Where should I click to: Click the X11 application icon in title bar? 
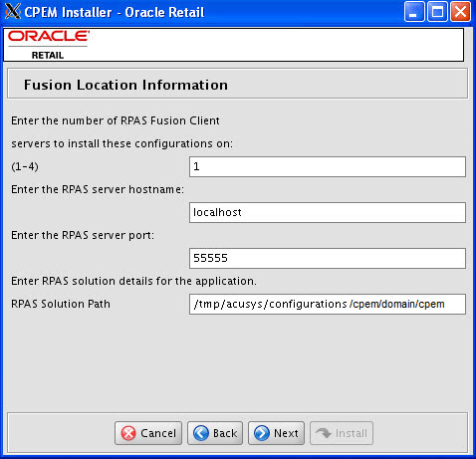[13, 12]
